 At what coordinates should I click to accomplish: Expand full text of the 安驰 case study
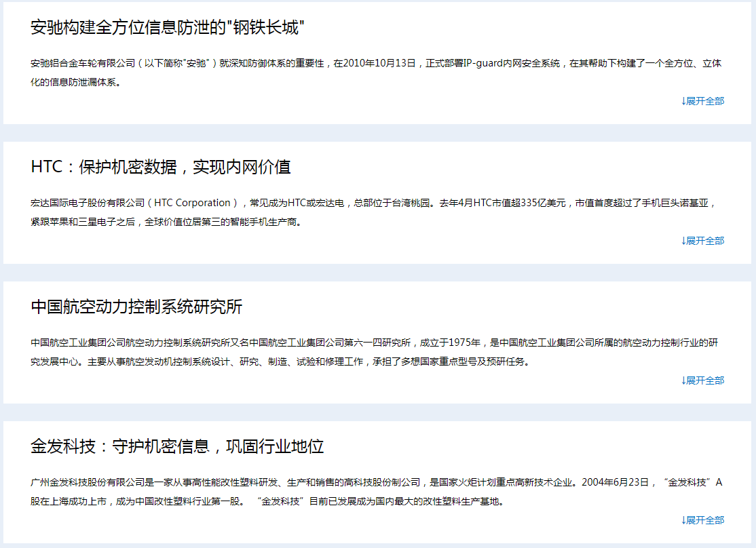pos(702,101)
